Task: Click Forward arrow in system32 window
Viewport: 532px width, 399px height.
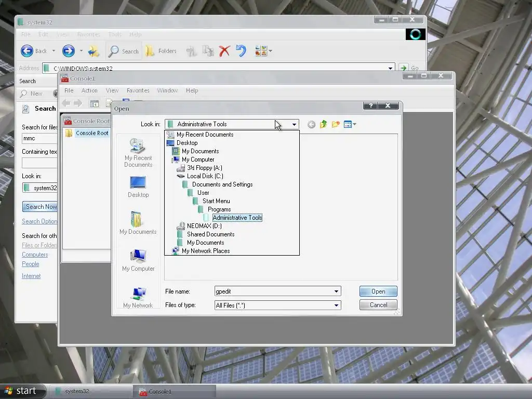Action: (x=68, y=51)
